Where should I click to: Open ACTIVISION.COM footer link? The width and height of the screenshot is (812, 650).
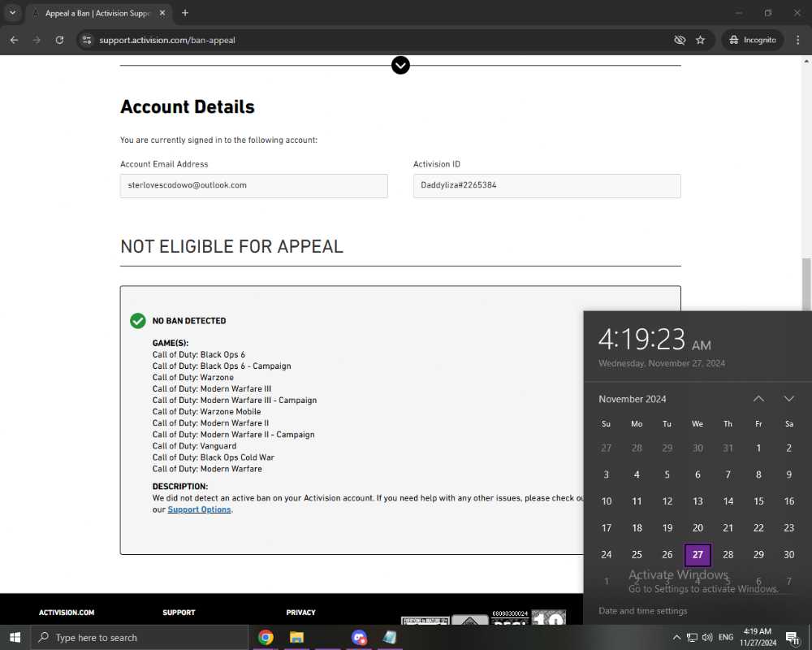coord(67,612)
